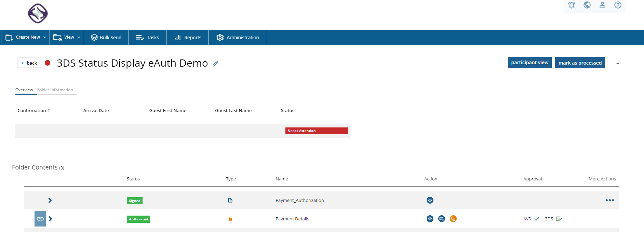The width and height of the screenshot is (644, 232).
Task: Click the Name column header
Action: click(282, 179)
